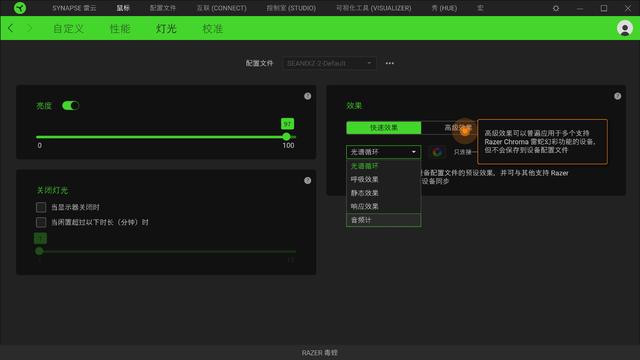640x360 pixels.
Task: Click the 效果 heading
Action: pos(354,106)
